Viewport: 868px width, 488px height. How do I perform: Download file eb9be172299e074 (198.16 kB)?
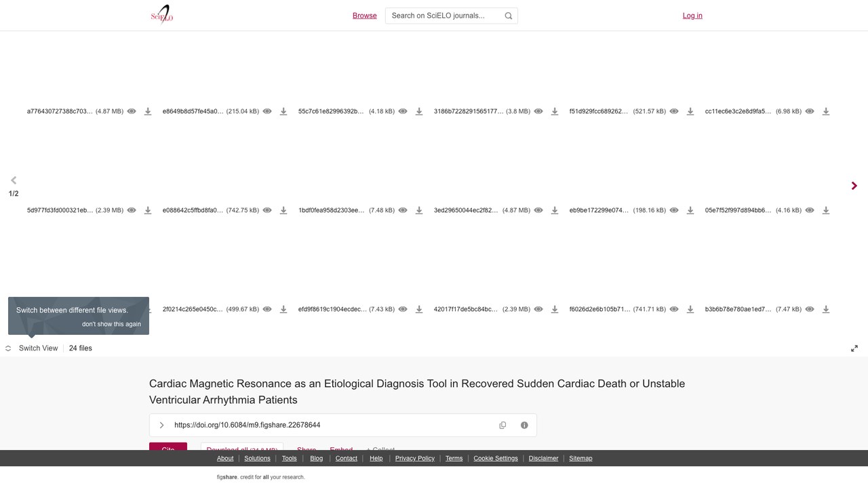(x=690, y=210)
